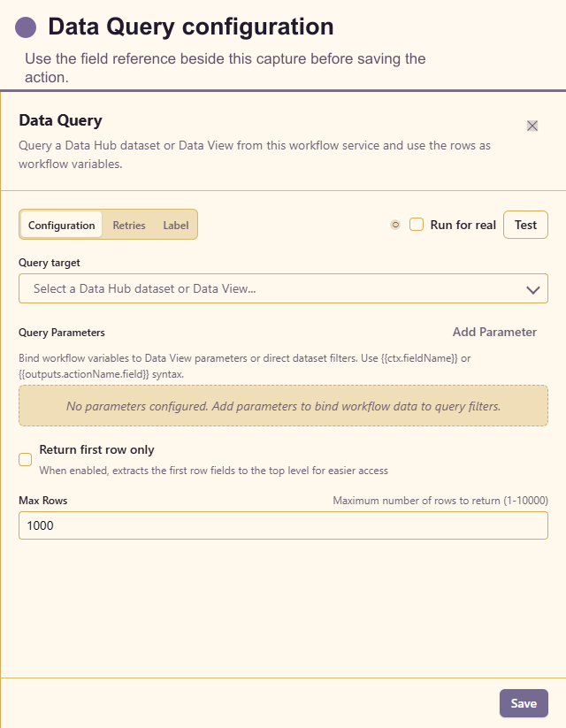Click the Max Rows label

tap(42, 501)
